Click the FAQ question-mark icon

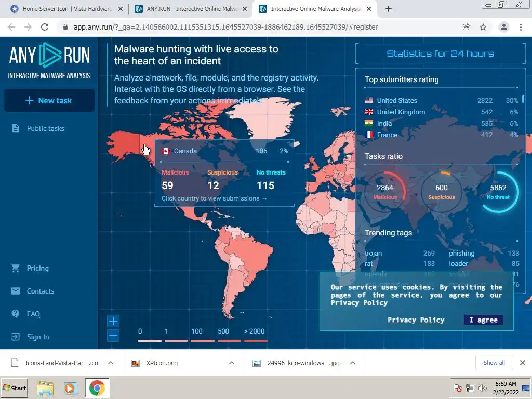tap(15, 313)
